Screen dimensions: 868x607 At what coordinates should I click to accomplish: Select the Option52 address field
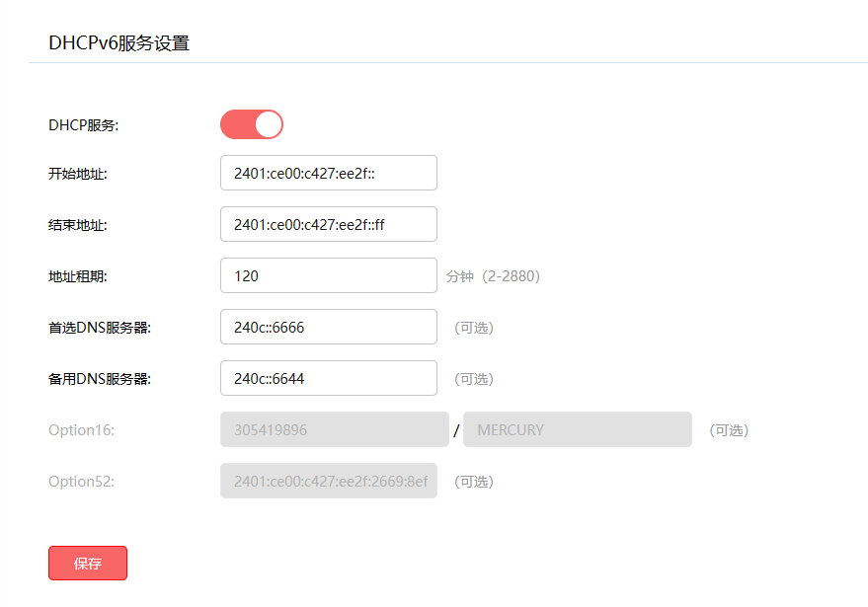pyautogui.click(x=328, y=481)
